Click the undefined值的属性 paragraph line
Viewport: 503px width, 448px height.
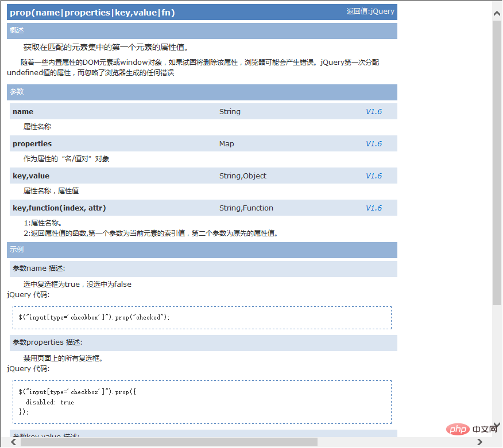[91, 73]
